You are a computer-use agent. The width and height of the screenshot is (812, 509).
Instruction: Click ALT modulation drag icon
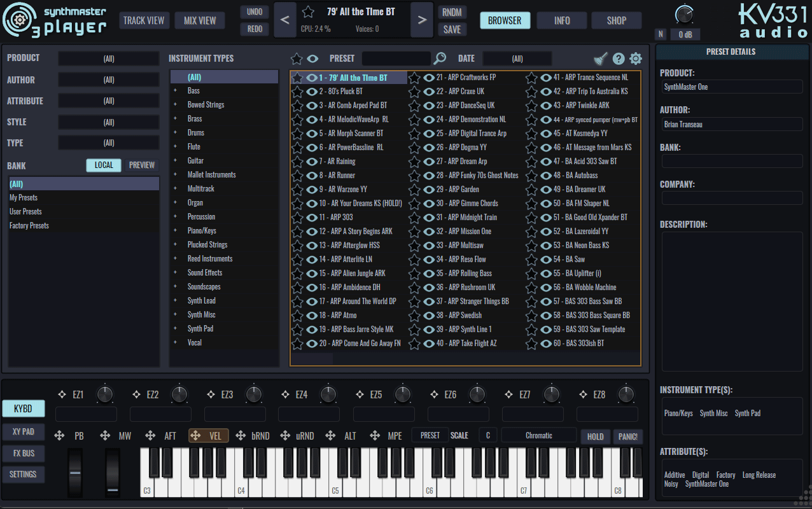[330, 436]
